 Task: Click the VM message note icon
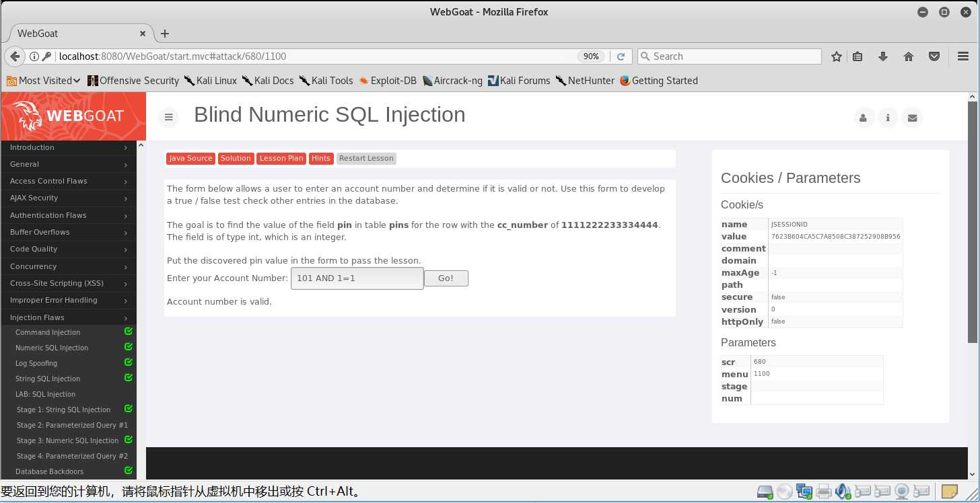[x=950, y=492]
